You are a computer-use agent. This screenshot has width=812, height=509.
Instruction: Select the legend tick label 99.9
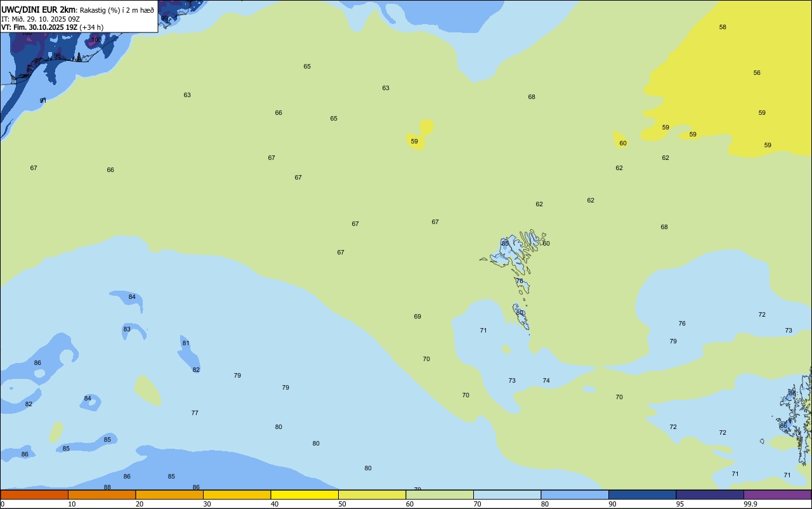click(750, 504)
